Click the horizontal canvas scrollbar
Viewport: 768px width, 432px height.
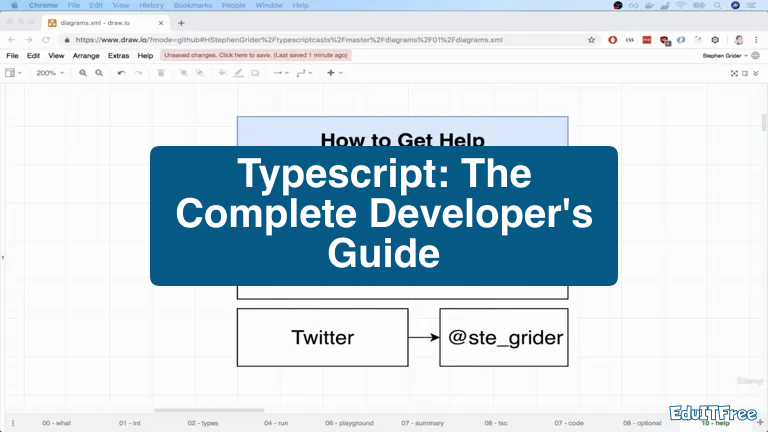pos(209,410)
